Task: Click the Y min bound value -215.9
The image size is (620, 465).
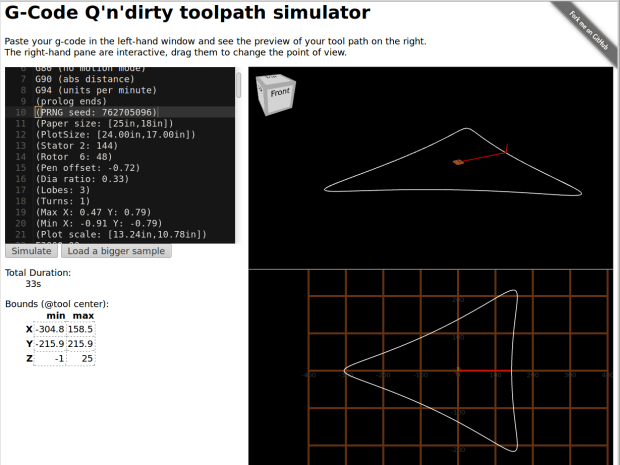Action: [x=50, y=344]
